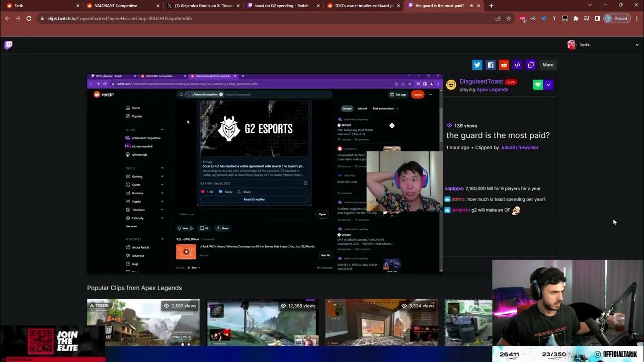Image resolution: width=644 pixels, height=362 pixels.
Task: Click the blue sound-wave extension icon
Action: [543, 19]
